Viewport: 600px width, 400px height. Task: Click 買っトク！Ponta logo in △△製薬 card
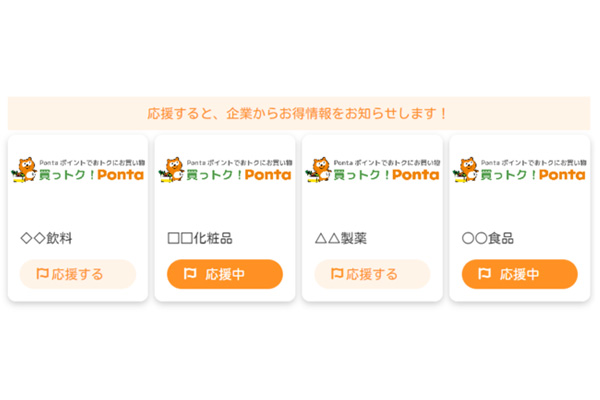373,170
